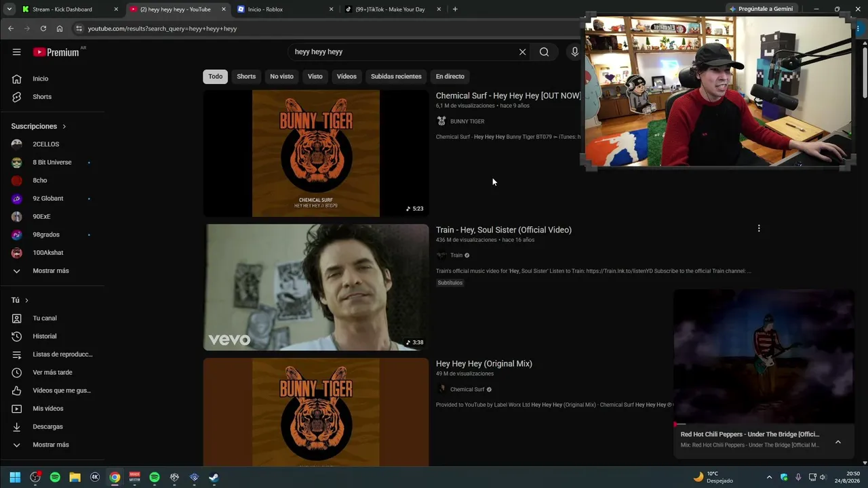Clear the search box with the X
Viewport: 868px width, 488px height.
(522, 52)
